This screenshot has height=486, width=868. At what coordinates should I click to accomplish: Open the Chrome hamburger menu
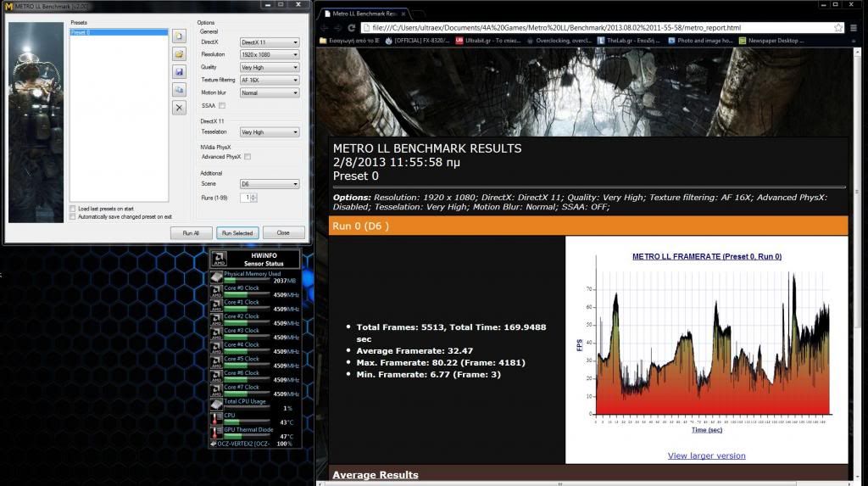(x=859, y=27)
